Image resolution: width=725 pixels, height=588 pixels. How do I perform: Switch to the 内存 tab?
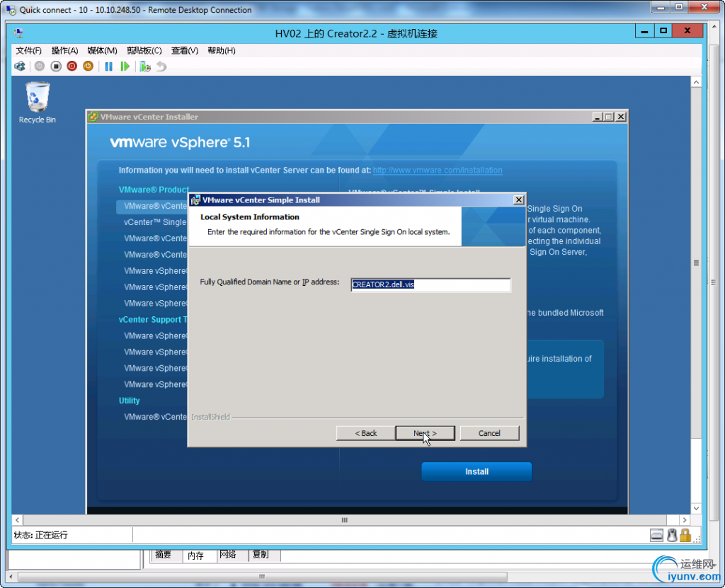(x=196, y=555)
